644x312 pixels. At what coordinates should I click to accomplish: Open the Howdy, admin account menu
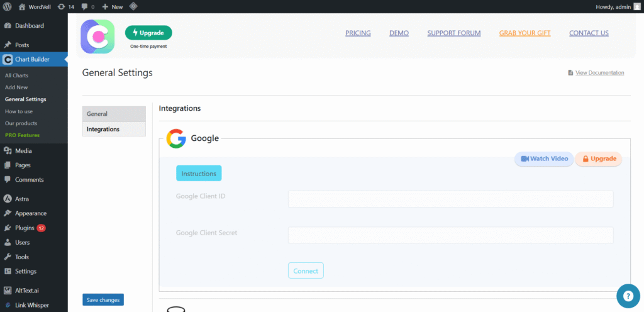tap(618, 6)
